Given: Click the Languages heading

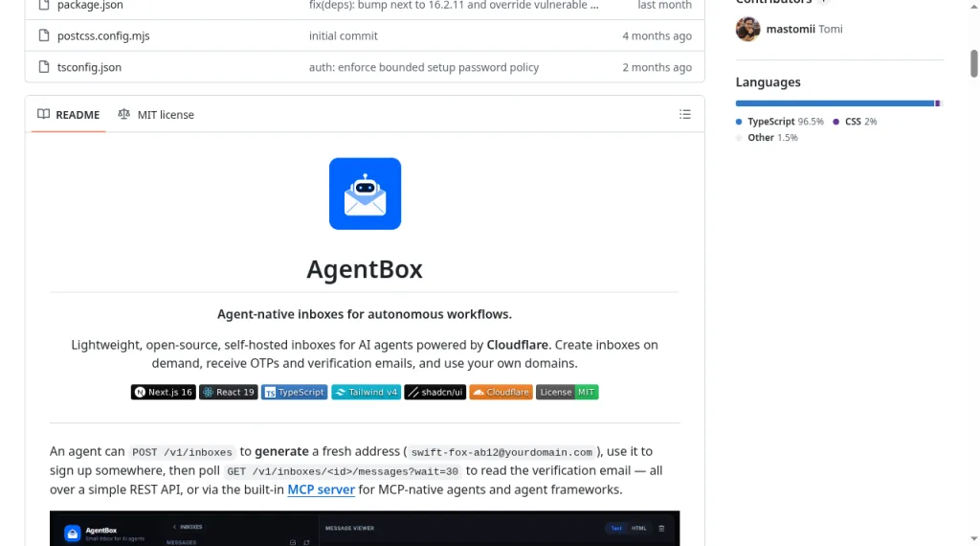Looking at the screenshot, I should tap(768, 82).
